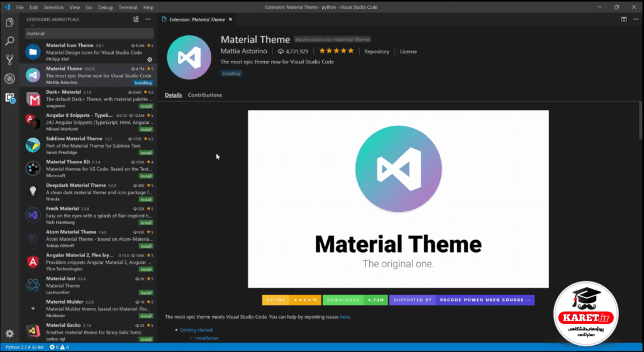The image size is (644, 352).
Task: Open the Debug view in activity bar
Action: point(9,79)
